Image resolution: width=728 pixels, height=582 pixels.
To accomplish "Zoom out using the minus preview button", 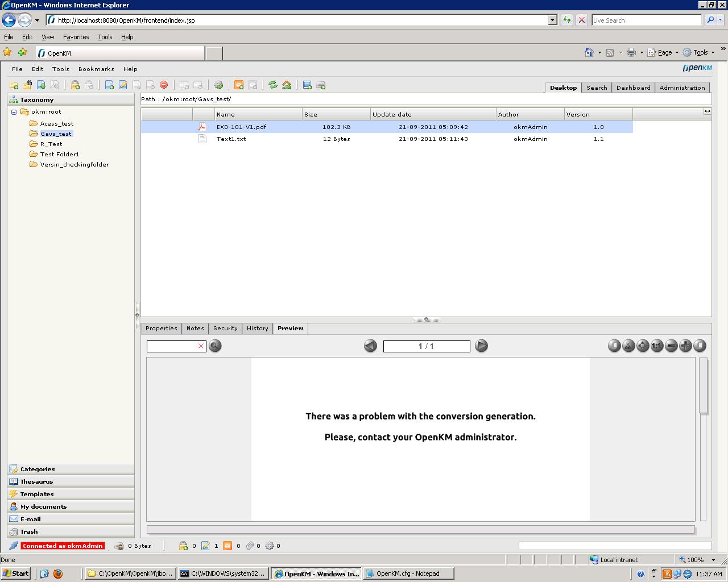I will [x=671, y=346].
